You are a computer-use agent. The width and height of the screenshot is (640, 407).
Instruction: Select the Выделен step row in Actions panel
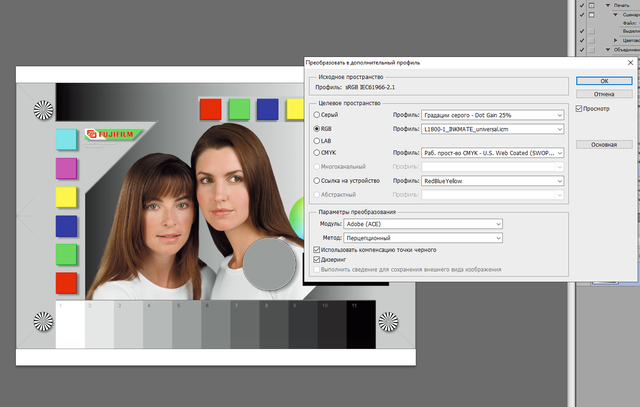(631, 31)
